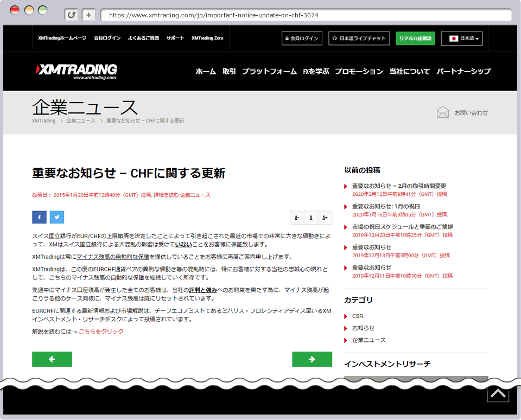The width and height of the screenshot is (521, 420).
Task: Select the ホーム main menu item
Action: [x=206, y=72]
